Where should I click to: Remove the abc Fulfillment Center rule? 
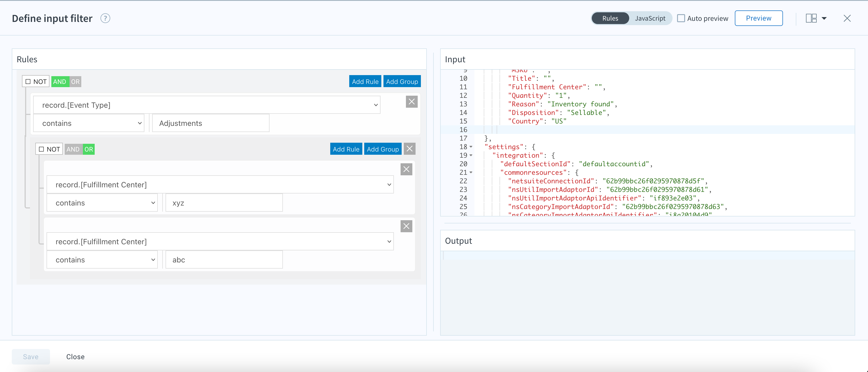click(x=406, y=226)
